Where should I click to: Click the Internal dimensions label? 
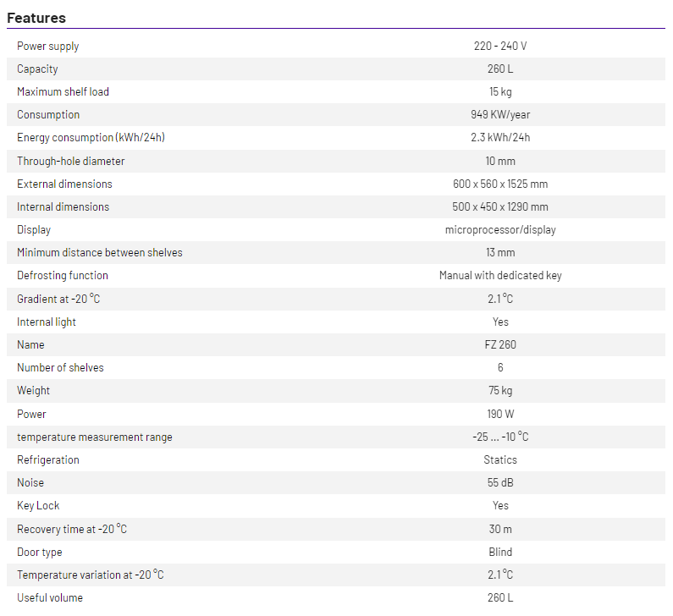(63, 206)
